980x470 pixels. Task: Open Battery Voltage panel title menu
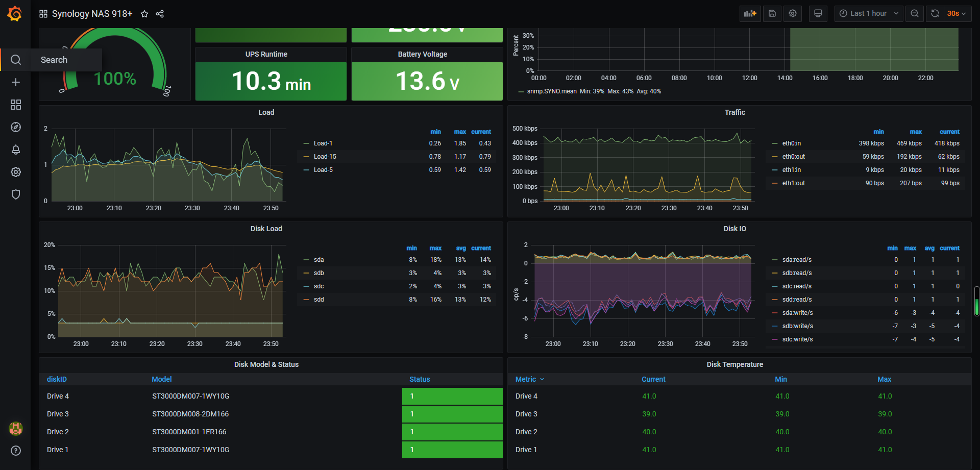tap(423, 54)
